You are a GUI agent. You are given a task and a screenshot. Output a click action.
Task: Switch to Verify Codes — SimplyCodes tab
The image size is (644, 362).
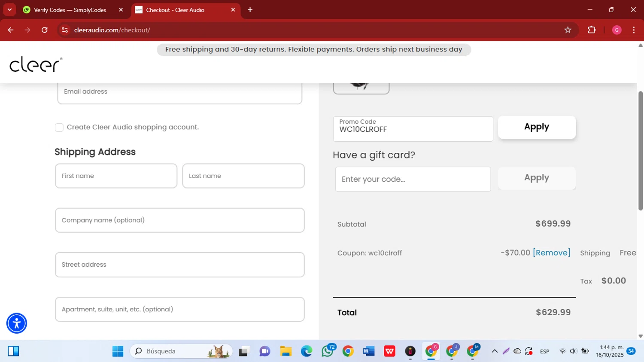tap(70, 10)
